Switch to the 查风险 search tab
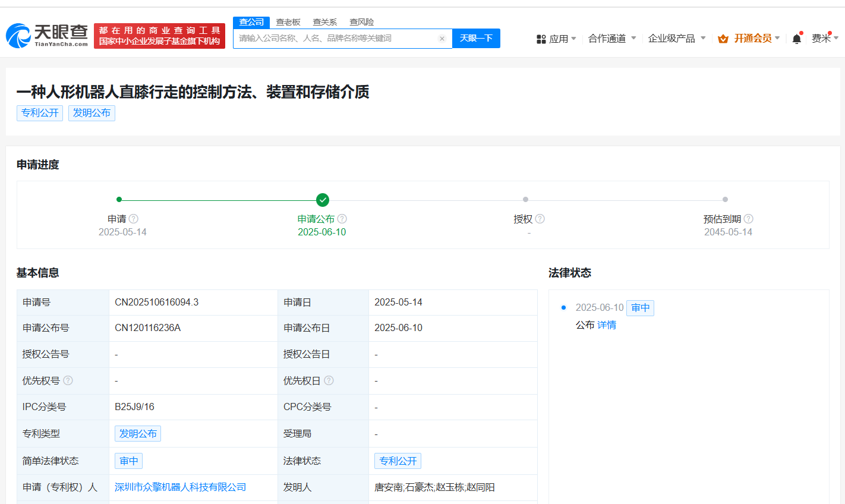Viewport: 845px width, 504px height. pos(361,22)
